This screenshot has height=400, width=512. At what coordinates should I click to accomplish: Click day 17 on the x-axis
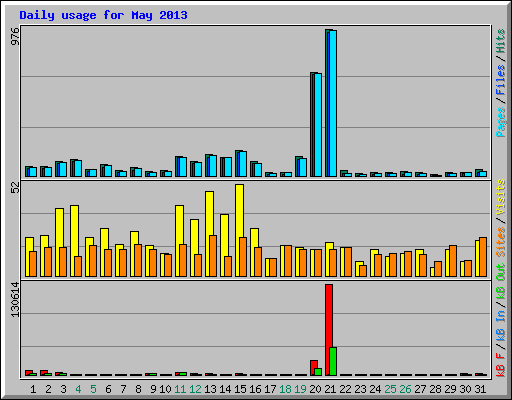[270, 389]
